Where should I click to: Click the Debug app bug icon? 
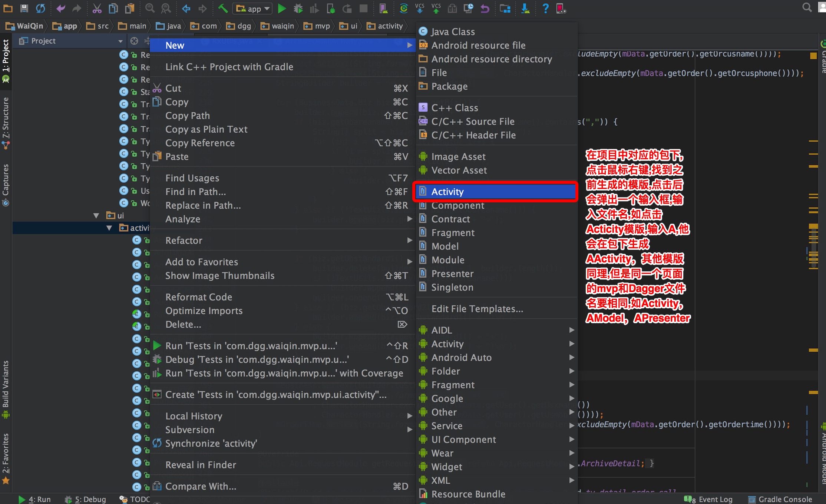298,9
